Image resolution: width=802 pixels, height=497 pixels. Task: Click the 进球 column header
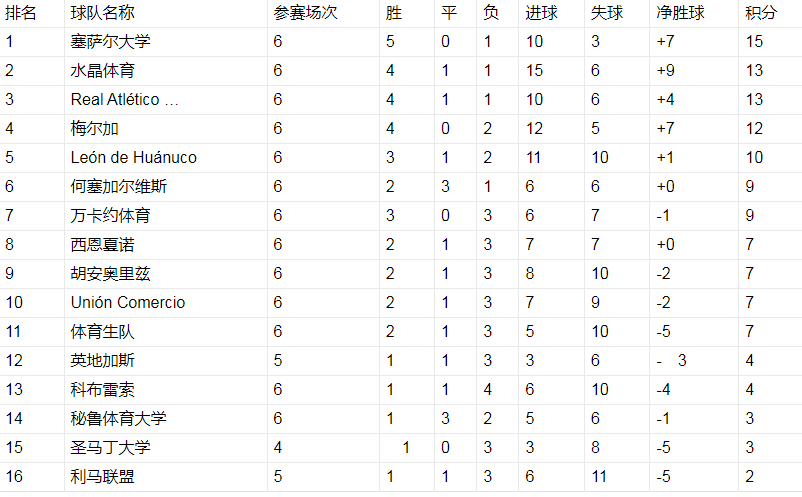pos(542,13)
